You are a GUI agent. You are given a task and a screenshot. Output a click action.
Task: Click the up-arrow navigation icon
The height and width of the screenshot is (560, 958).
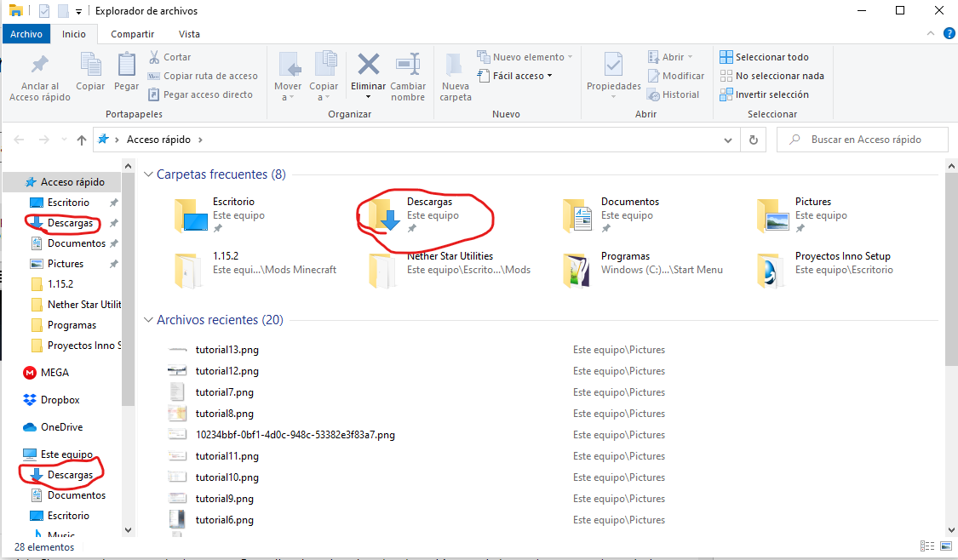(x=81, y=140)
